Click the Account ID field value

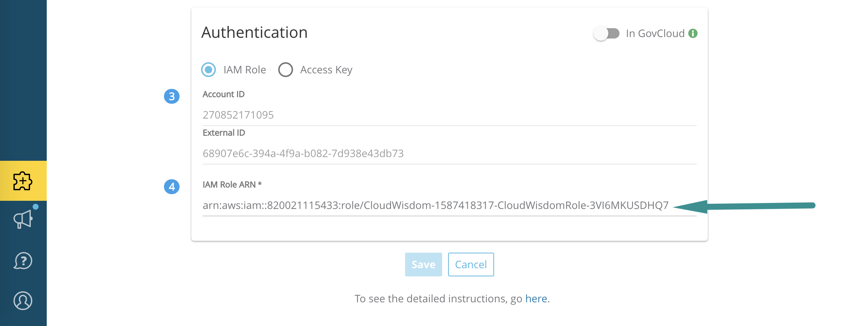click(x=238, y=115)
